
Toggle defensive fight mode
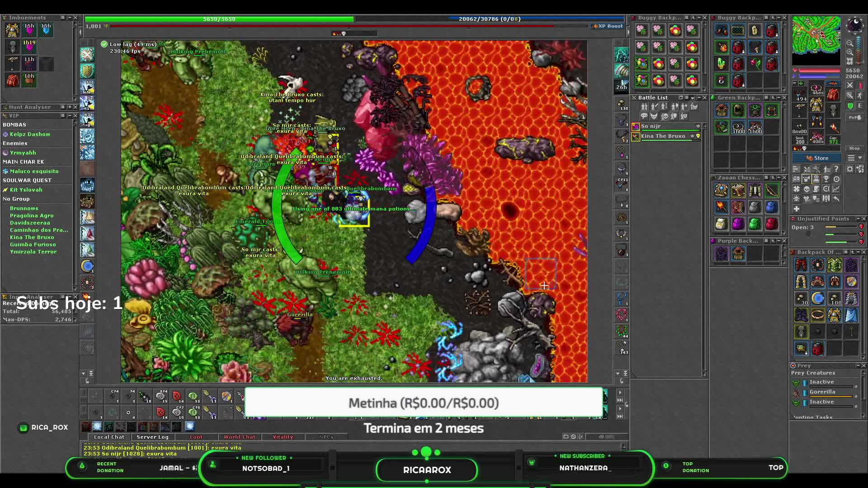pyautogui.click(x=850, y=95)
